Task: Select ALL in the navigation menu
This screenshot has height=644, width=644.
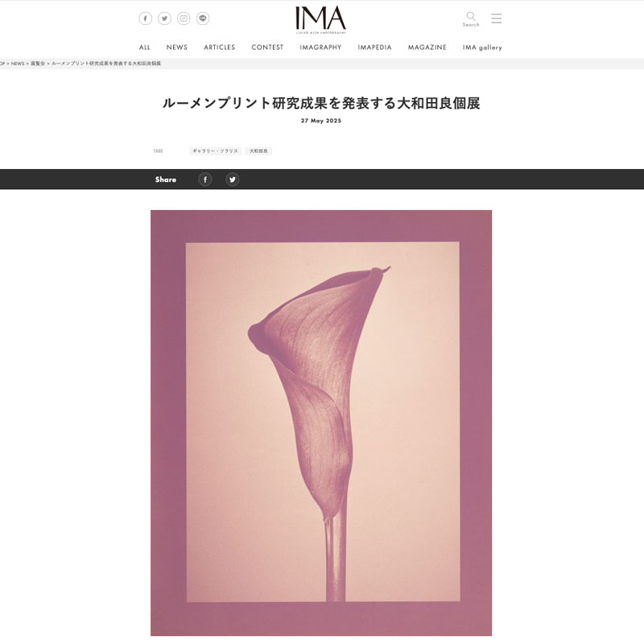Action: [x=145, y=47]
